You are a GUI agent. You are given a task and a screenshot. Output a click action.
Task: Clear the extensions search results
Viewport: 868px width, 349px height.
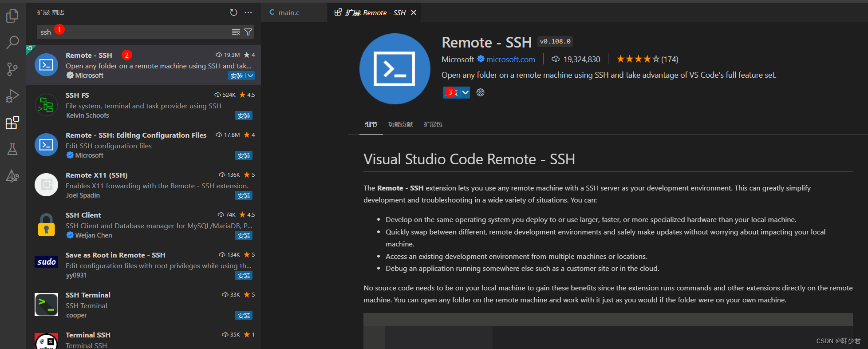pyautogui.click(x=236, y=32)
